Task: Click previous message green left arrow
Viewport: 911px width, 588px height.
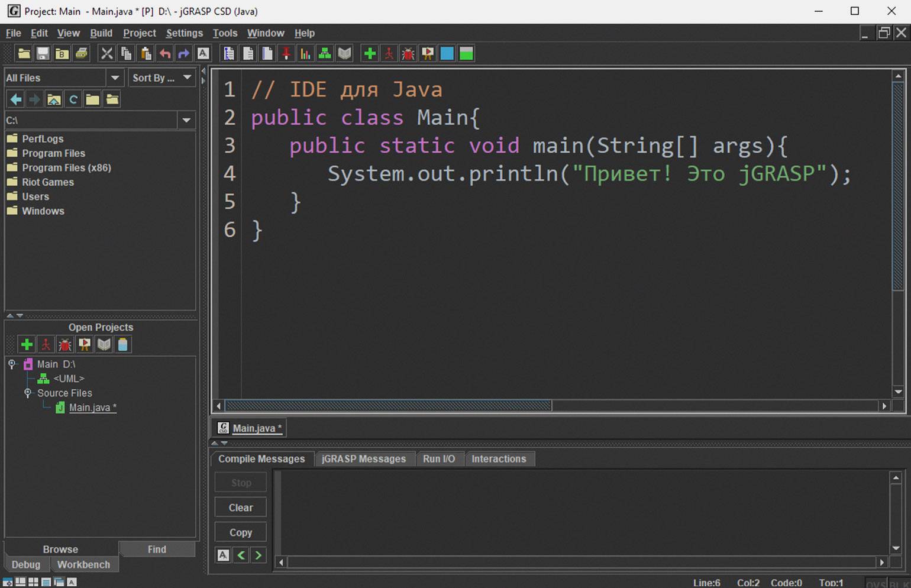Action: (x=241, y=555)
